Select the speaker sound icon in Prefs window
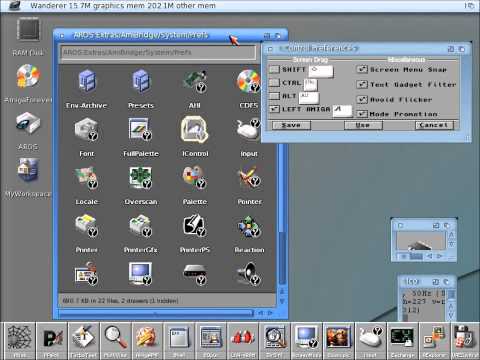The height and width of the screenshot is (360, 480). (249, 274)
